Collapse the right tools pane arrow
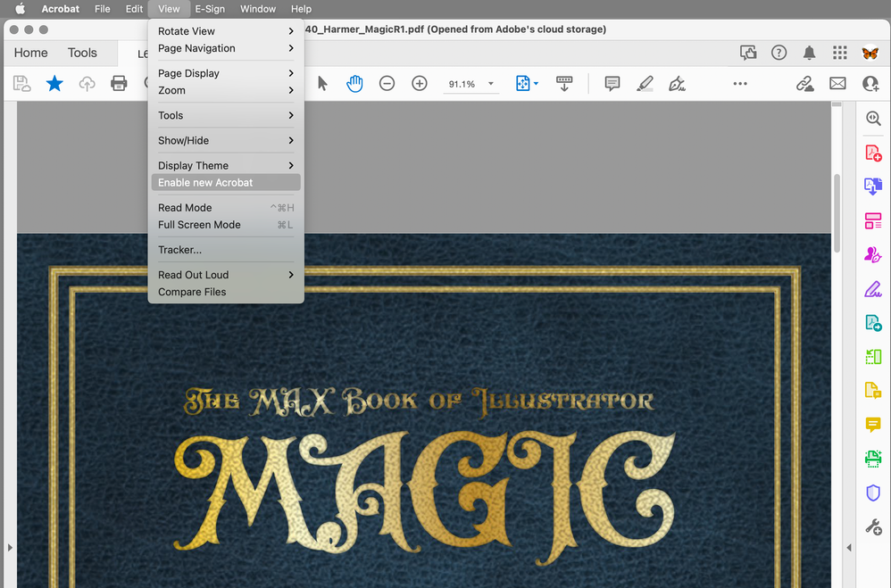The height and width of the screenshot is (588, 891). [849, 548]
